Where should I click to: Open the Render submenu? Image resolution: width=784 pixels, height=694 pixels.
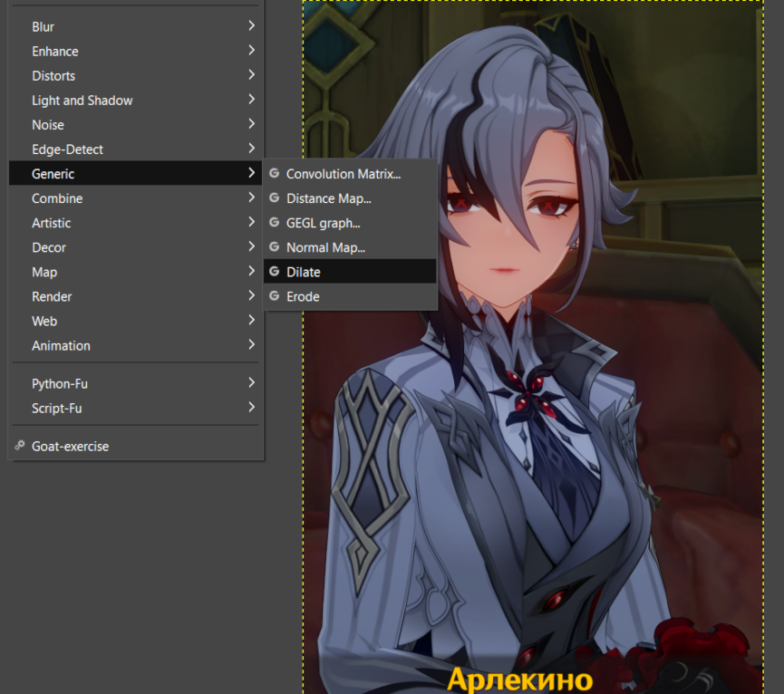(x=135, y=295)
